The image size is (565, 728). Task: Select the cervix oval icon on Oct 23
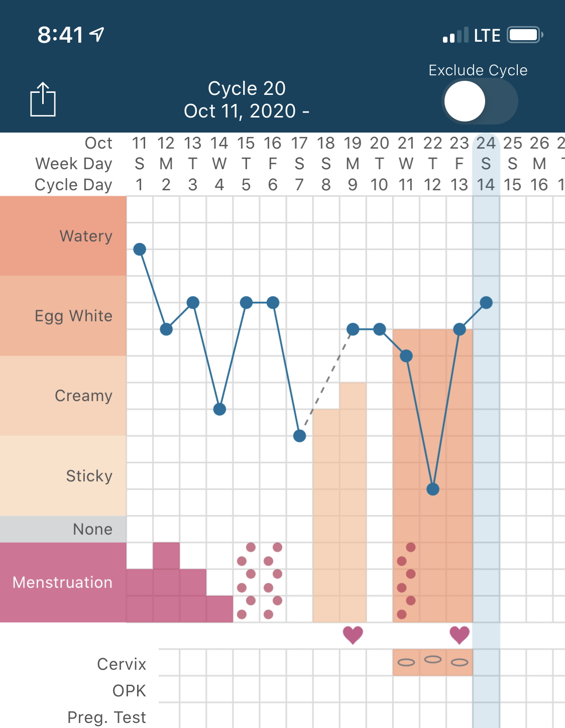tap(460, 662)
